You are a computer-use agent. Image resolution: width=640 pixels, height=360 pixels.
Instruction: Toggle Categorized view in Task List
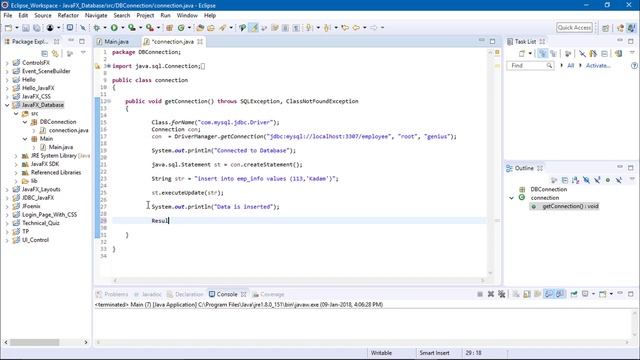click(542, 54)
